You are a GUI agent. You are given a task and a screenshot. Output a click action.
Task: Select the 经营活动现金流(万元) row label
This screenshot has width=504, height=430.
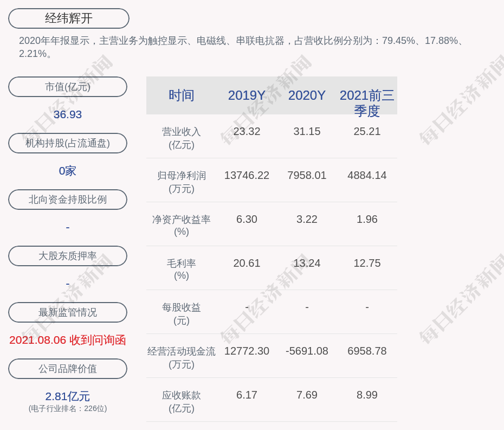click(x=181, y=358)
